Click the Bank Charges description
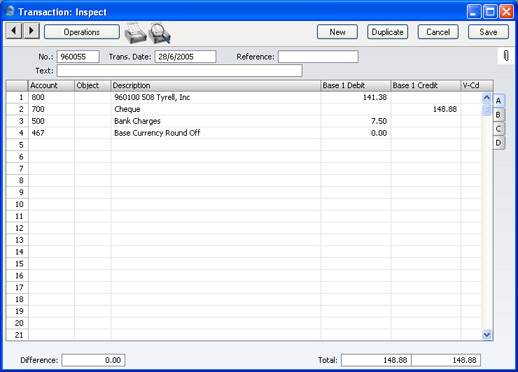 (x=137, y=121)
